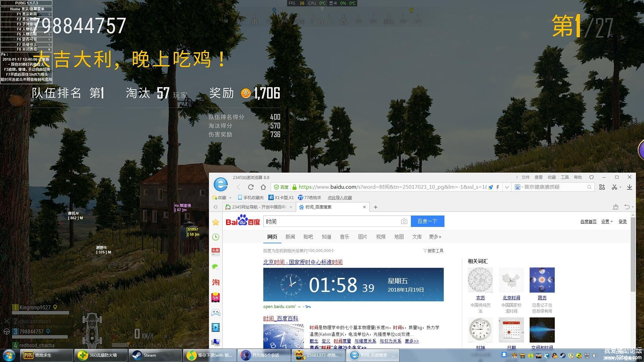Screen dimensions: 644x362
Task: Click the 点此导入收藏 bookmark link
Action: (x=339, y=198)
